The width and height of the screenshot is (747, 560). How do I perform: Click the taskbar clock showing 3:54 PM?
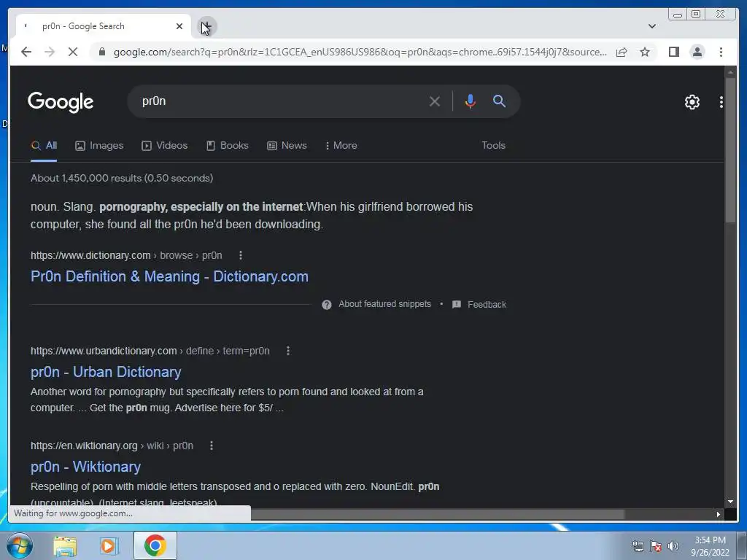710,545
